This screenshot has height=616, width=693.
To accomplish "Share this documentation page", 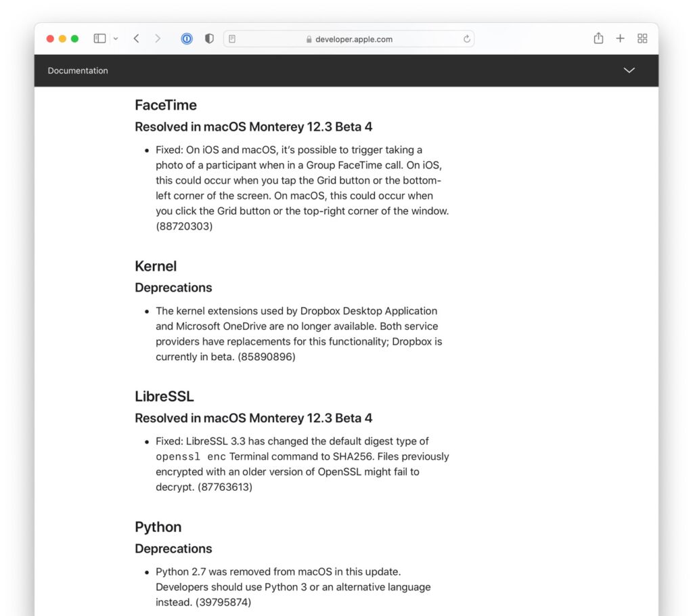I will (598, 39).
